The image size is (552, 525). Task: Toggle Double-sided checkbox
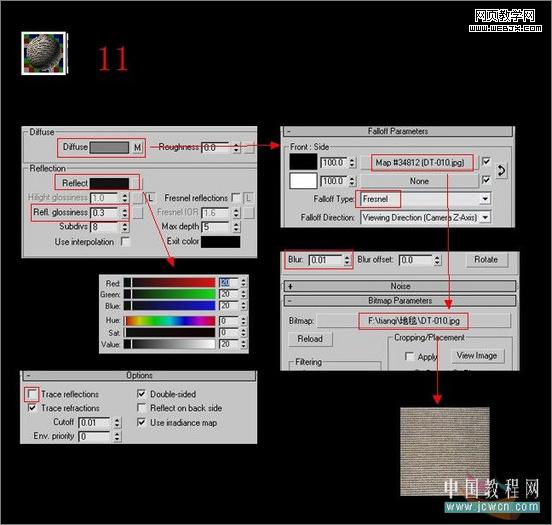coord(141,394)
